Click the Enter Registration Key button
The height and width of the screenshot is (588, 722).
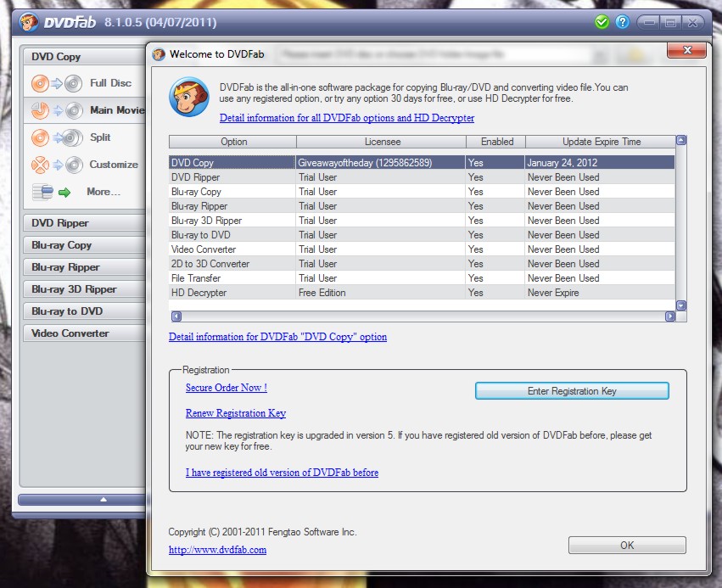click(572, 391)
